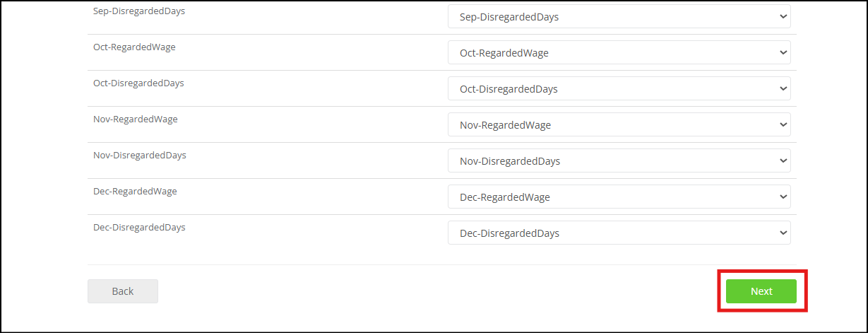Click the chevron arrow of Nov-RegardedWage dropdown
The height and width of the screenshot is (333, 868).
[783, 124]
